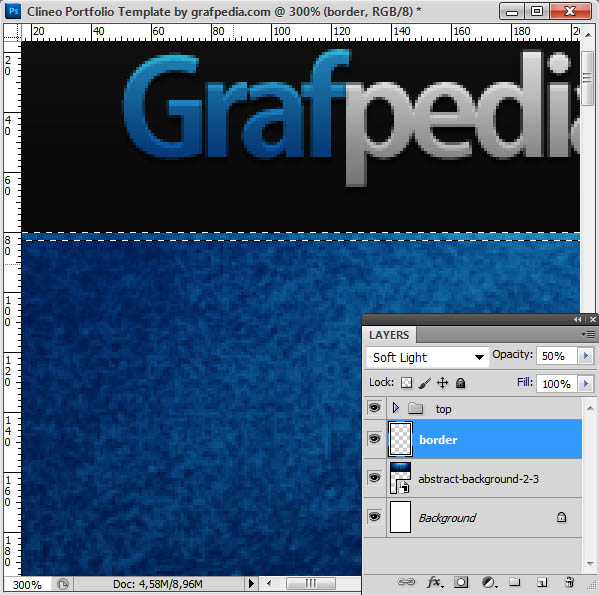Hide the border layer

tap(374, 438)
